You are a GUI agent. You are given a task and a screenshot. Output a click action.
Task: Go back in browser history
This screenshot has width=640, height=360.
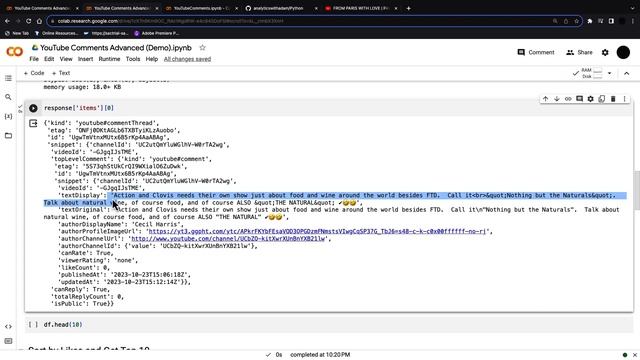pyautogui.click(x=7, y=21)
